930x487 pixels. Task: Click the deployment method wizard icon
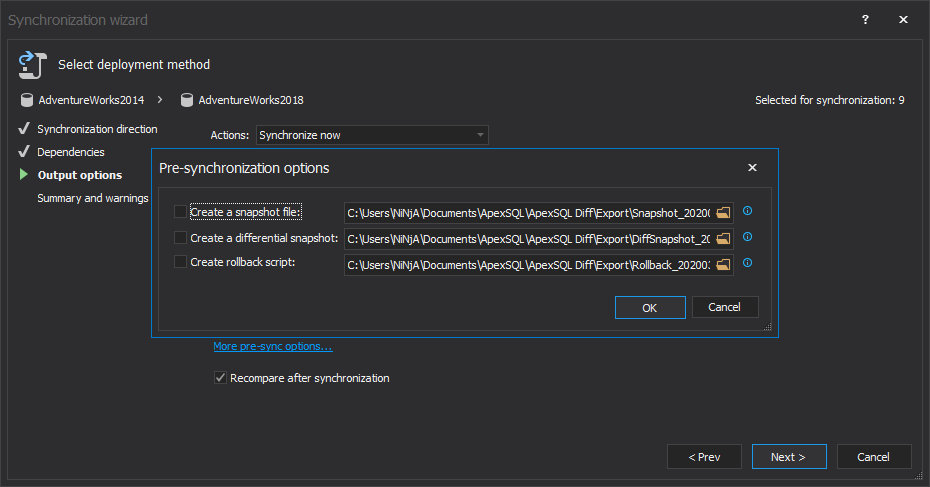(32, 65)
